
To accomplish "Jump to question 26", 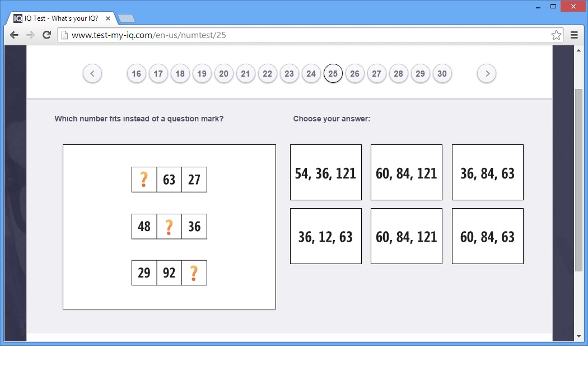I will click(354, 73).
